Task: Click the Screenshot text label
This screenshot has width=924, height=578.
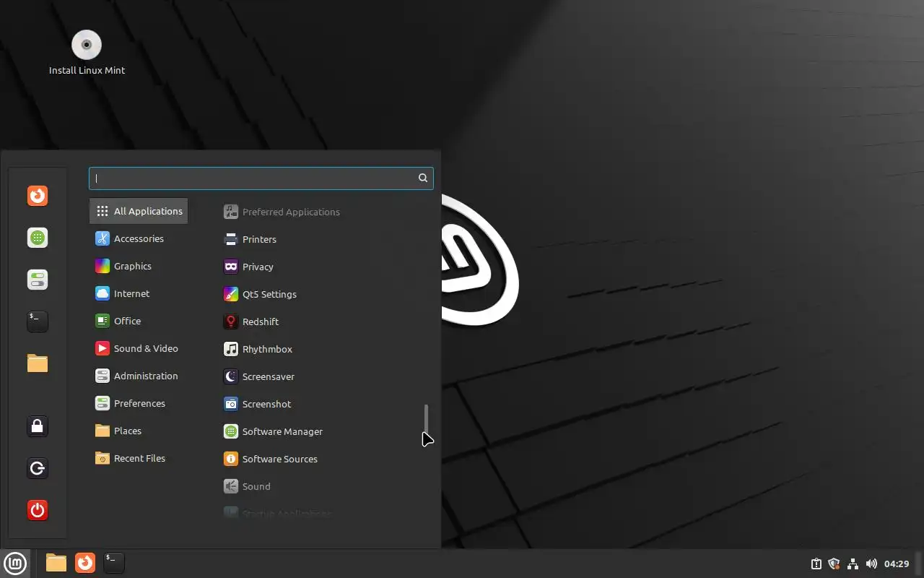Action: click(x=266, y=404)
